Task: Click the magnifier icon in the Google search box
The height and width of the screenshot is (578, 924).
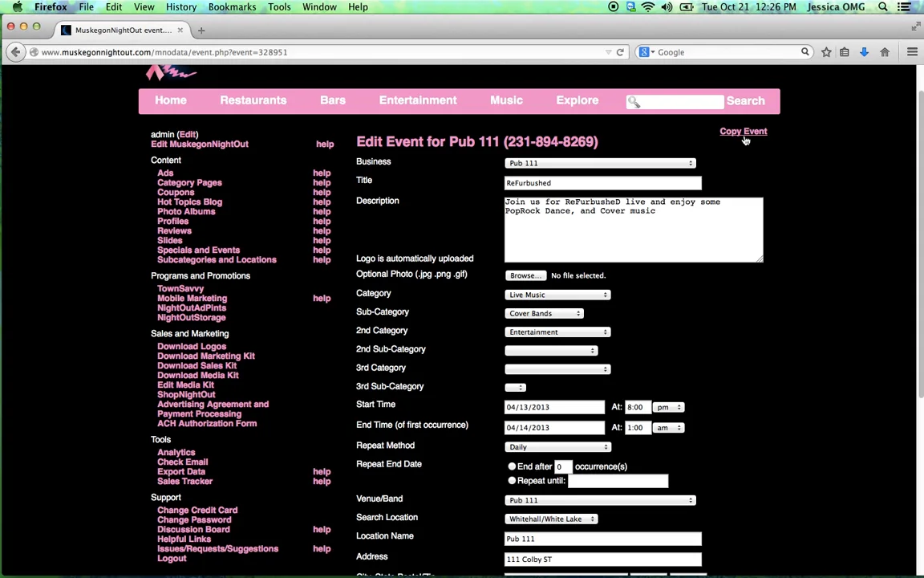Action: 805,52
